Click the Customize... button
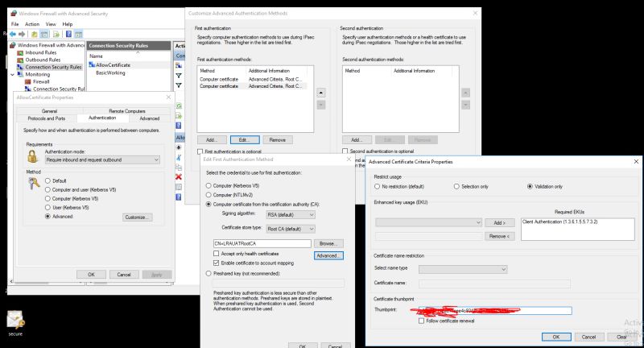644x348 pixels. (137, 217)
